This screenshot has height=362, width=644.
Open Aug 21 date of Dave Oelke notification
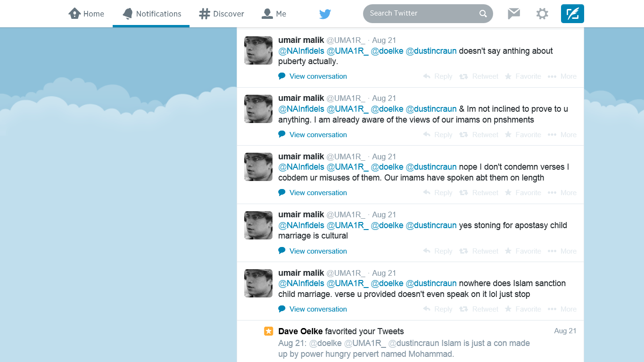pos(565,331)
